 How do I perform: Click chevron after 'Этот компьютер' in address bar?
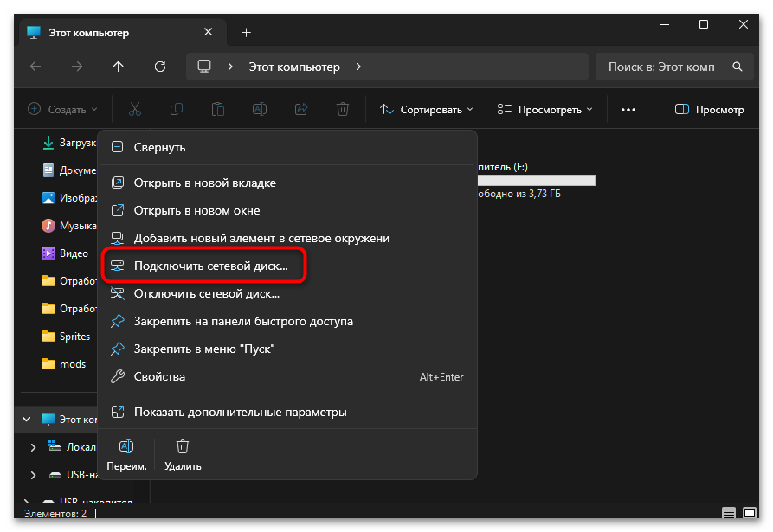tap(358, 67)
